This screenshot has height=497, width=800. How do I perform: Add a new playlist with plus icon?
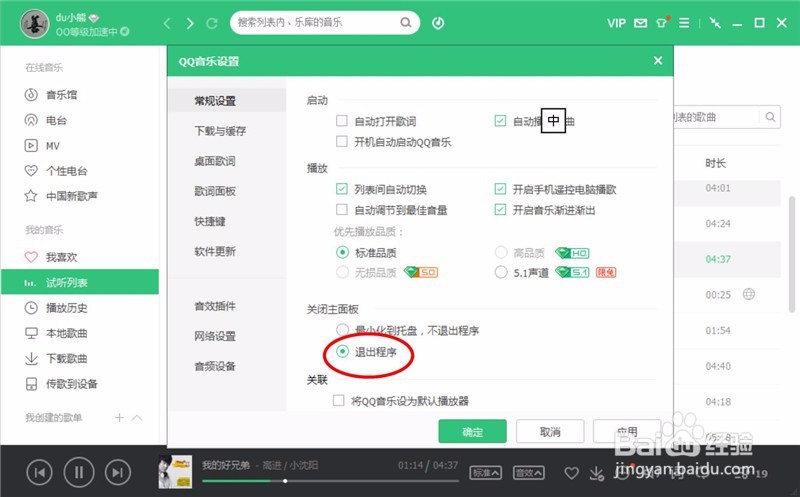[119, 417]
